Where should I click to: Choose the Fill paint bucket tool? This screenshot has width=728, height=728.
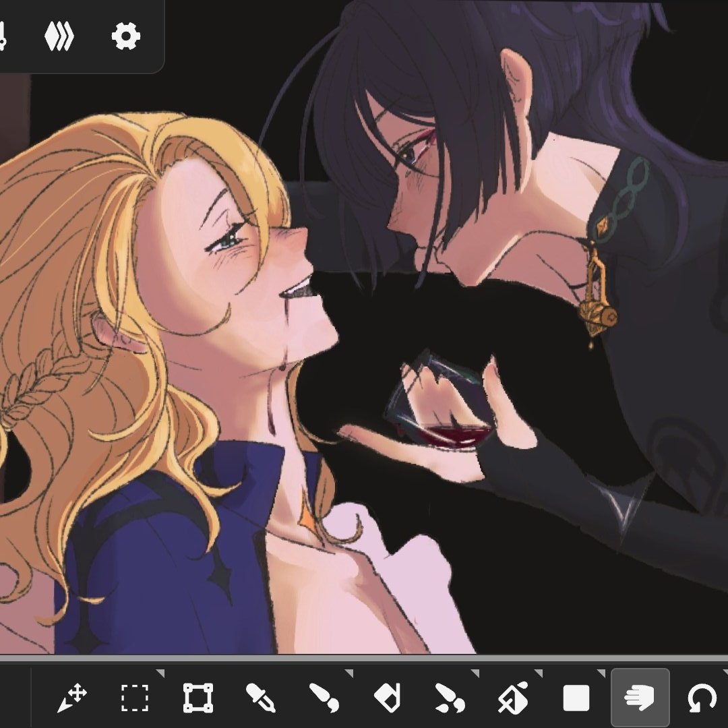pos(512,698)
